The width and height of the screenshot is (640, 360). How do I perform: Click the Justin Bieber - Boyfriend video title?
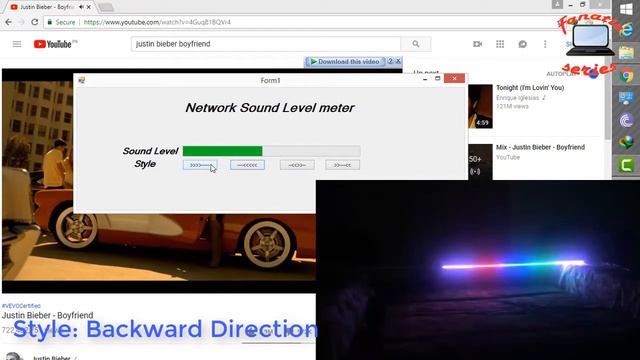point(47,315)
